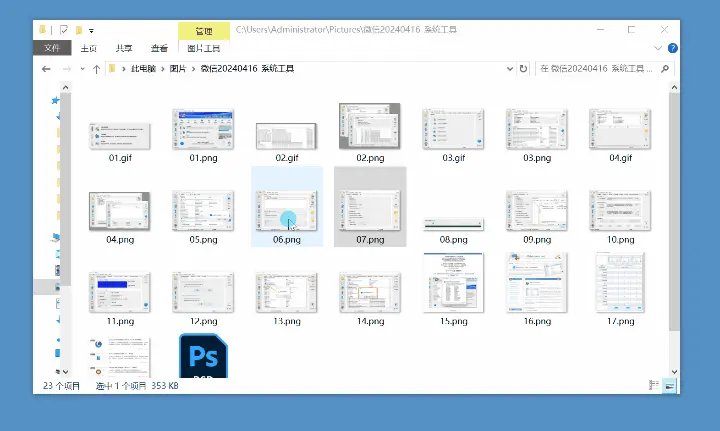
Task: Click the search magnifier icon
Action: [x=665, y=69]
